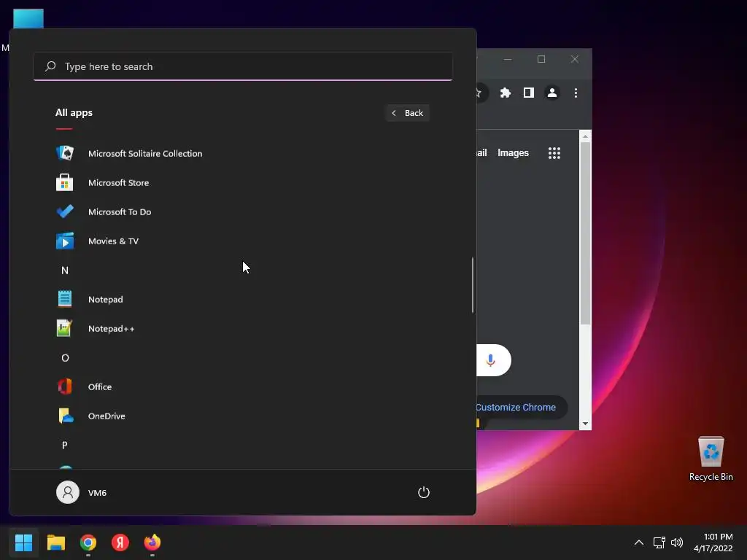
Task: Show hidden tray icons chevron
Action: (x=639, y=542)
